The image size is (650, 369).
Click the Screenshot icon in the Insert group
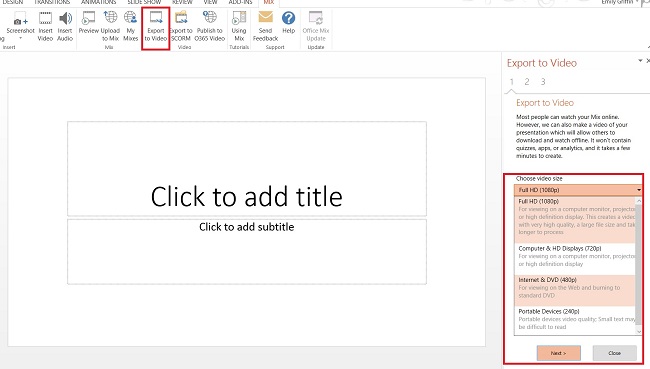click(x=20, y=19)
